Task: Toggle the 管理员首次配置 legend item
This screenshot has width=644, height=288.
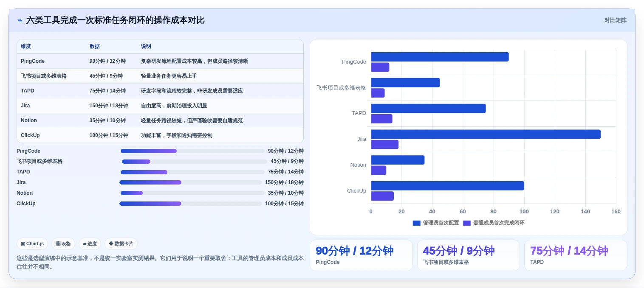Action: [436, 223]
